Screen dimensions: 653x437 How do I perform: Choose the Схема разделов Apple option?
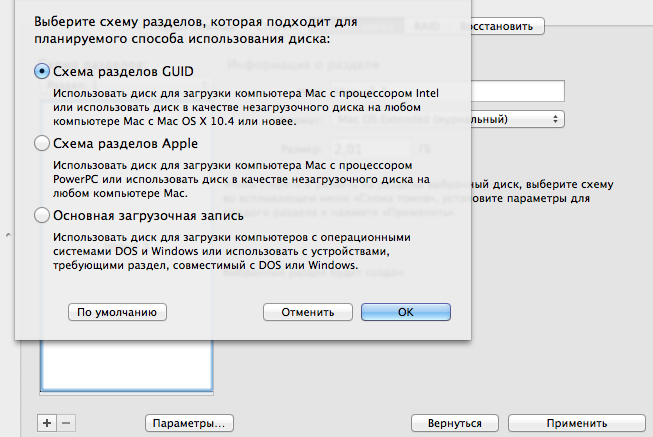[x=42, y=143]
